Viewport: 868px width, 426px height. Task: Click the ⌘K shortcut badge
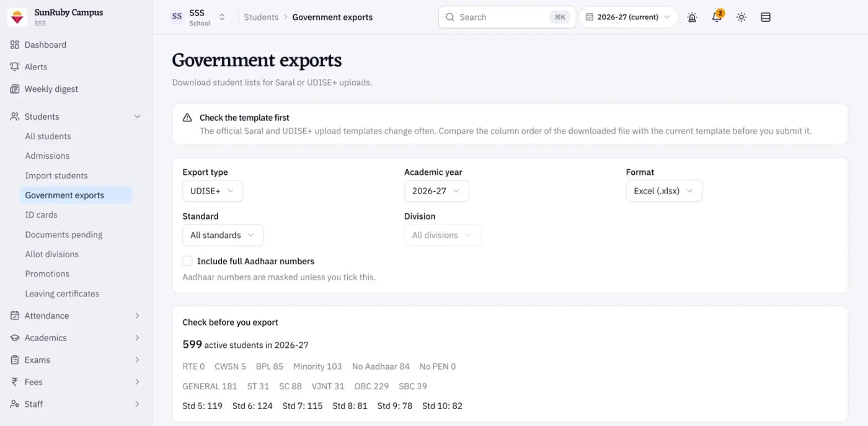pyautogui.click(x=559, y=17)
